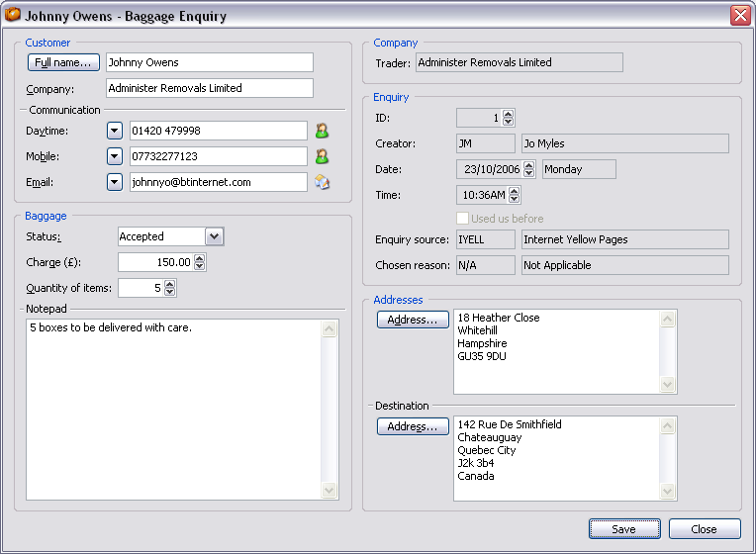
Task: Open the collection Address... button
Action: point(413,320)
